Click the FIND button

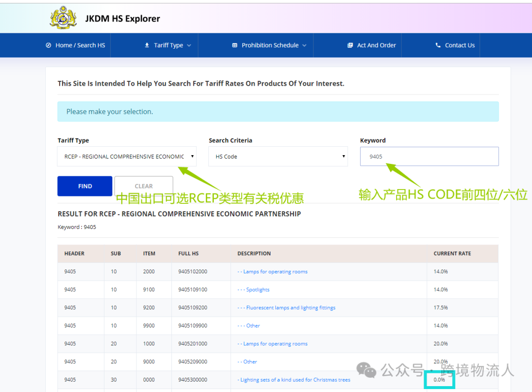(85, 186)
